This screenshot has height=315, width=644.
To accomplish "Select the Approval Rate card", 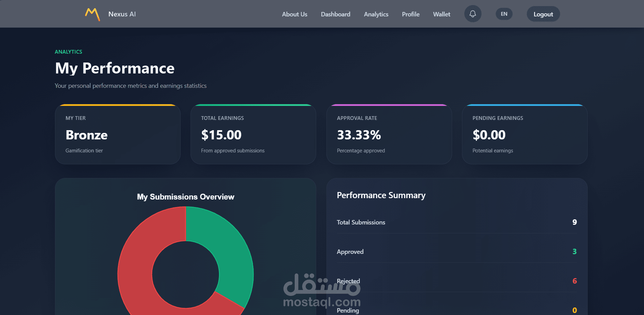I will (389, 134).
